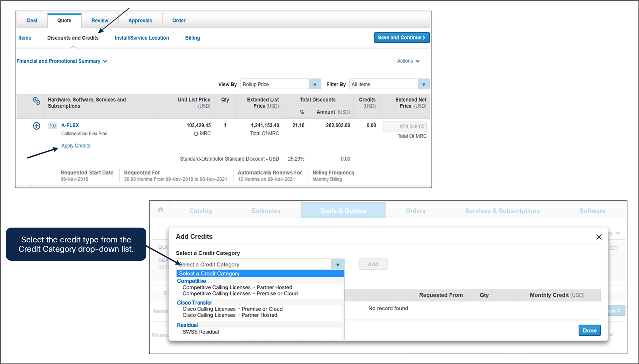Screen dimensions: 639x364
Task: Click the Competitive group heading in list
Action: pyautogui.click(x=191, y=281)
